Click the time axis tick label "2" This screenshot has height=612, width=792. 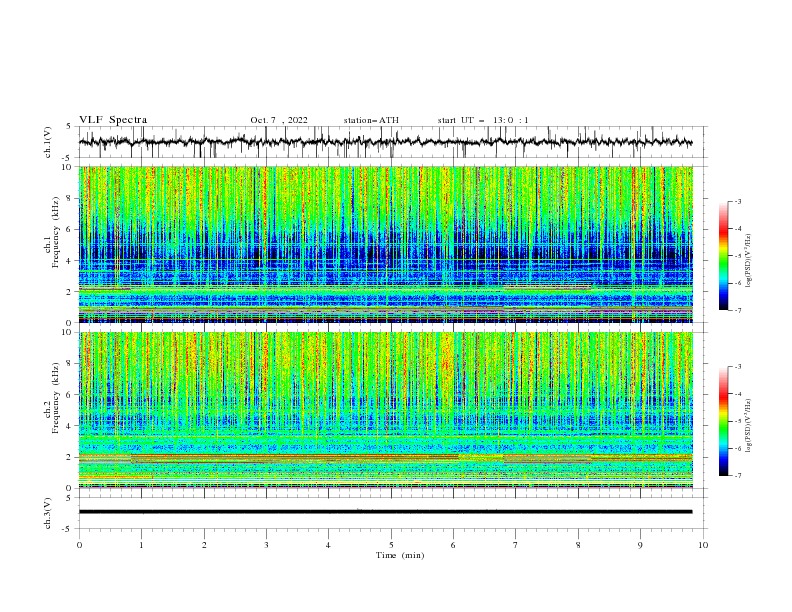tap(204, 545)
